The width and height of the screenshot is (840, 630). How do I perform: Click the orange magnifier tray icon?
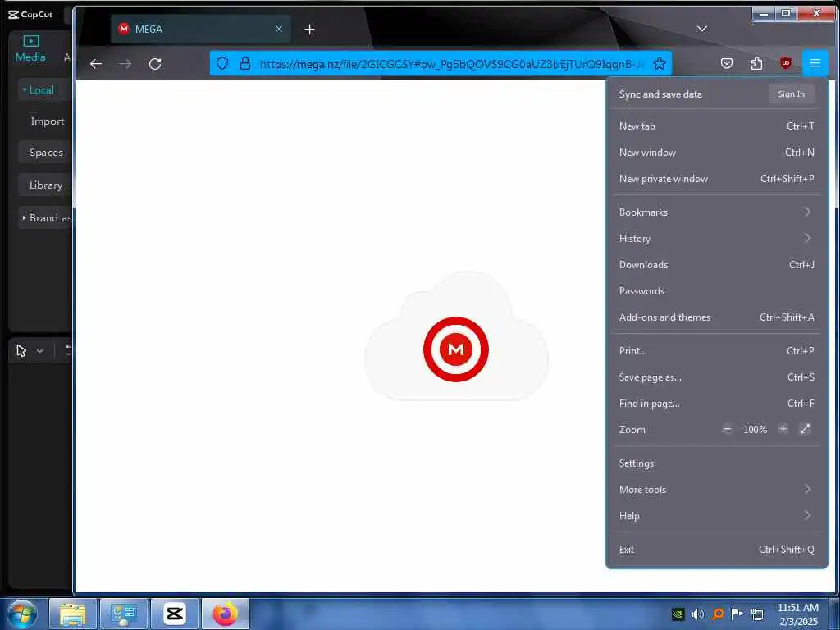(718, 614)
